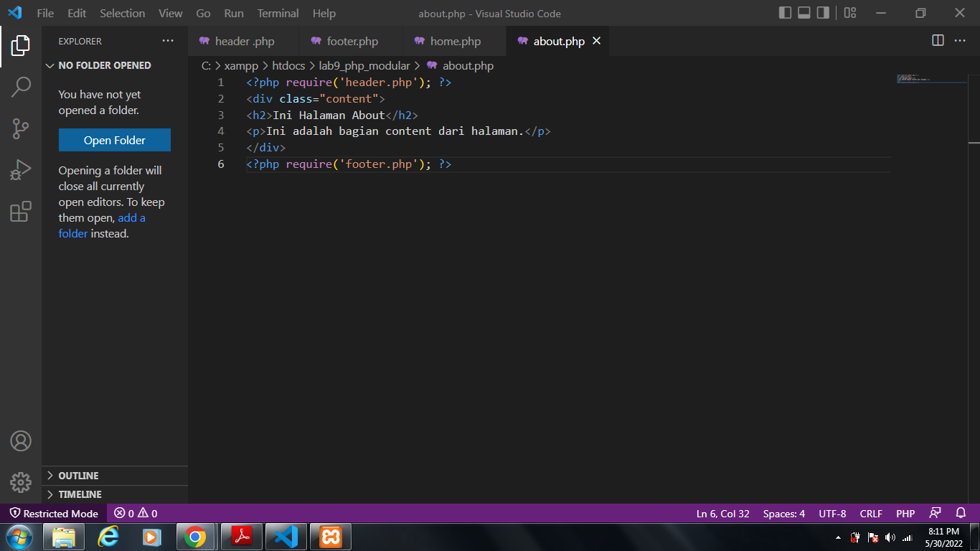Open the Manage settings gear
The image size is (980, 551).
click(21, 482)
